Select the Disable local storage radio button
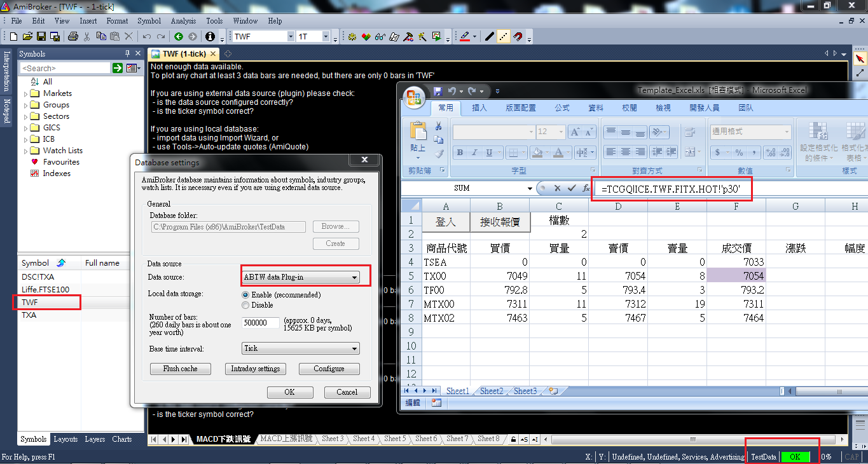 pos(245,305)
